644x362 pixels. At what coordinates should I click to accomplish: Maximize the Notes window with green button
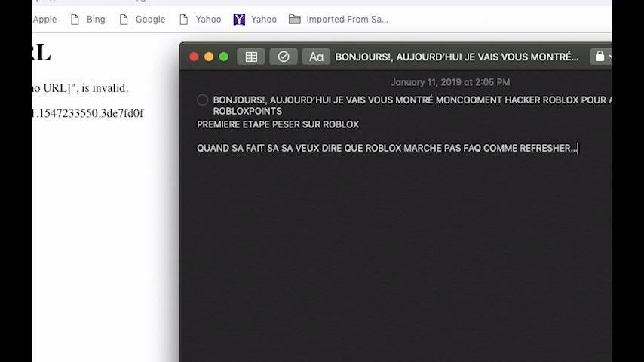click(x=223, y=57)
